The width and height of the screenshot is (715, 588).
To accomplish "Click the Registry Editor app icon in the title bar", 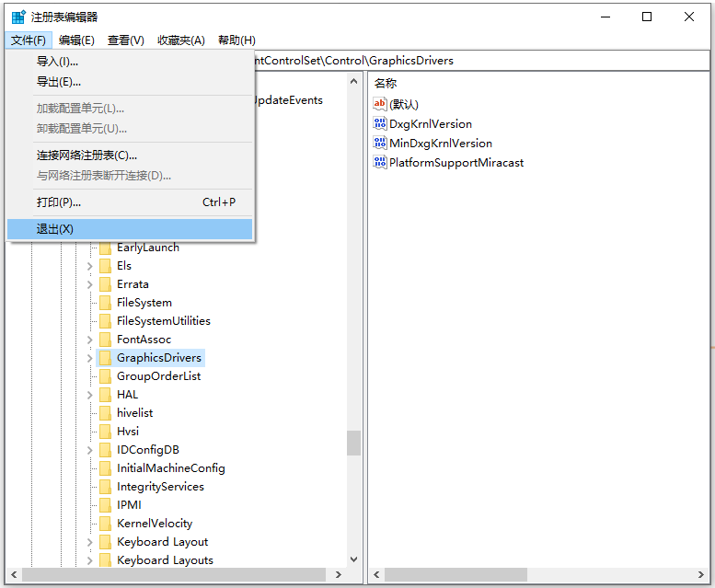I will click(18, 17).
